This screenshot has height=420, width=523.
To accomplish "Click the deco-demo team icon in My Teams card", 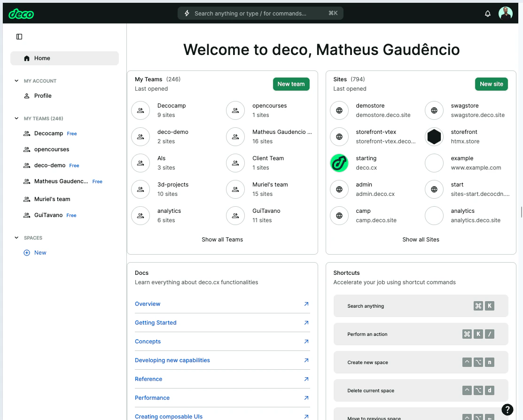I will pos(141,137).
